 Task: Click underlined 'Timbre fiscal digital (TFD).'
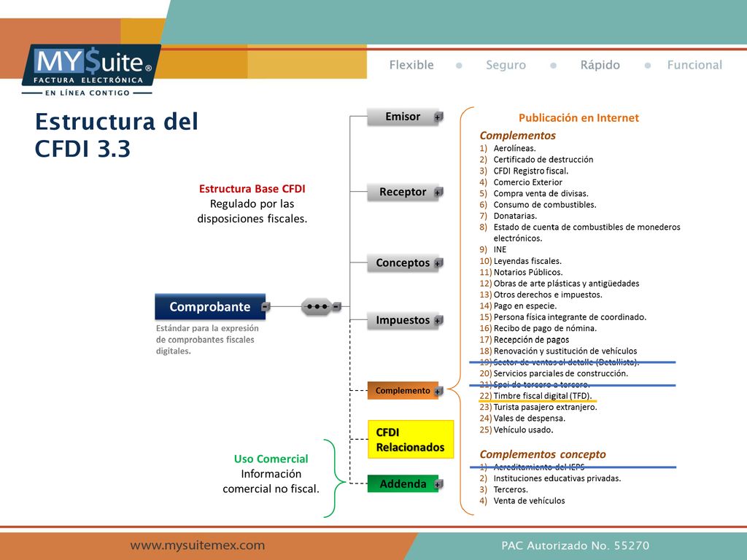pos(543,396)
